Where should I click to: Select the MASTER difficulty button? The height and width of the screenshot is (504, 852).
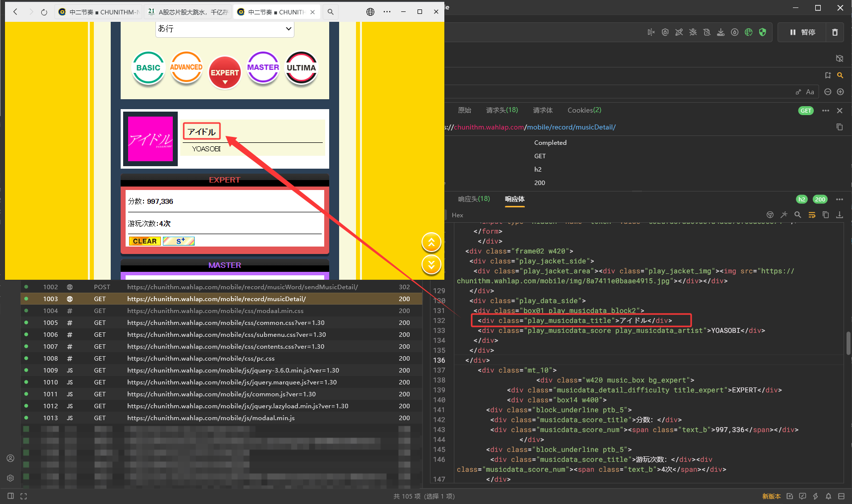(x=263, y=68)
